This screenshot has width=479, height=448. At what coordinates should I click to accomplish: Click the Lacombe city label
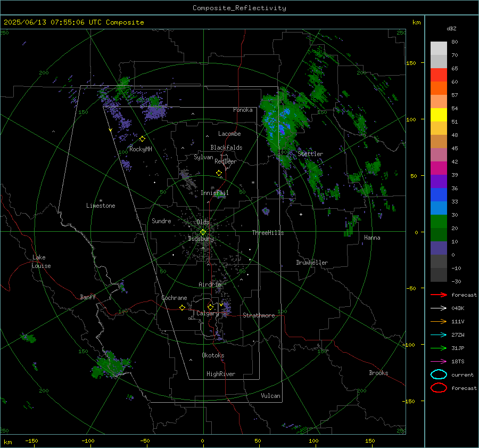pos(229,134)
